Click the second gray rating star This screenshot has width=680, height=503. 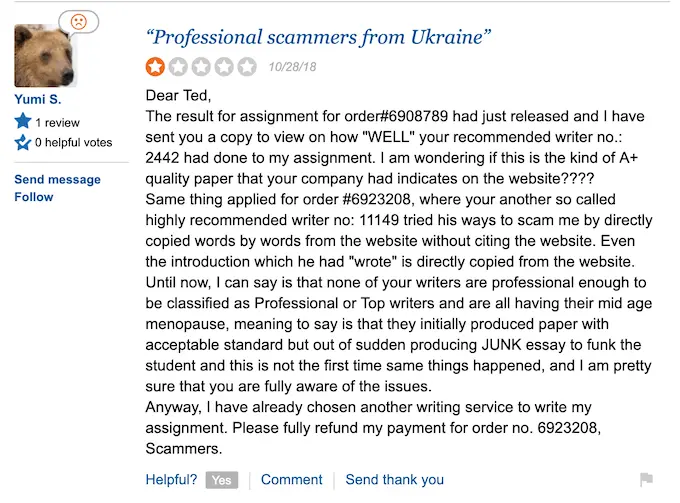coord(179,68)
